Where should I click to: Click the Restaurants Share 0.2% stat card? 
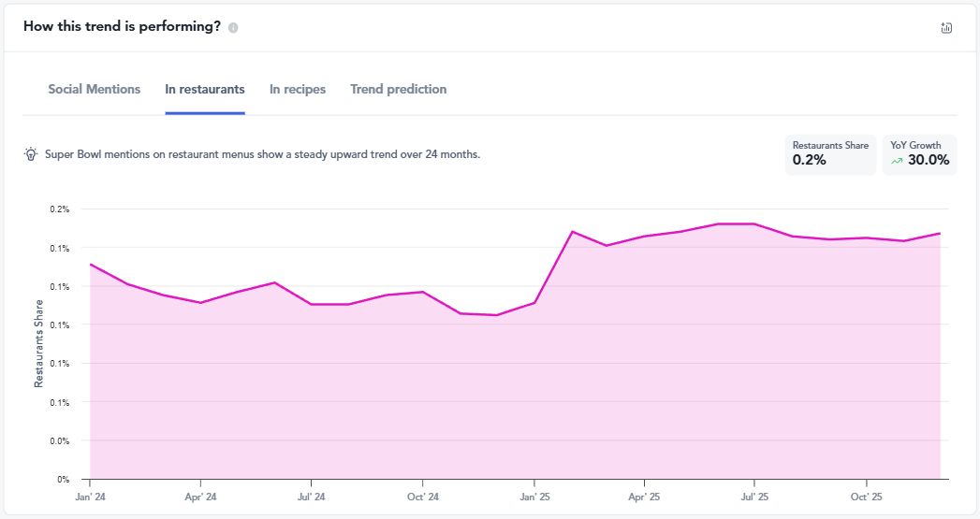(x=830, y=154)
